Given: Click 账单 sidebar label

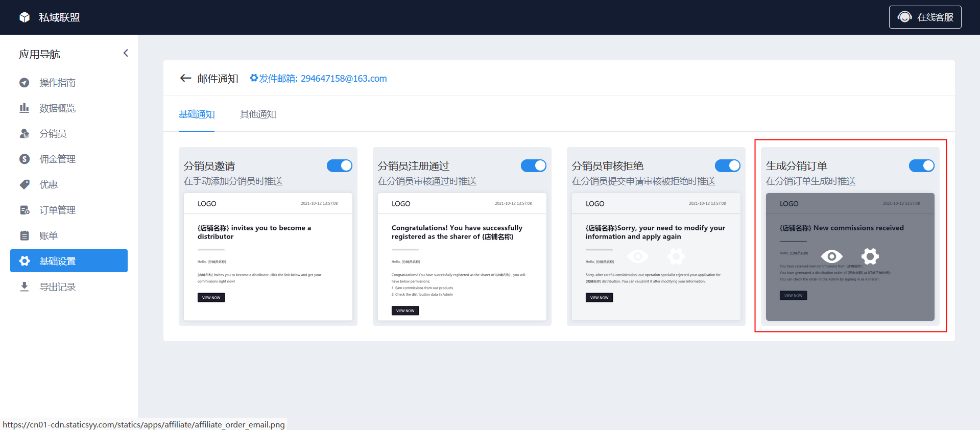Looking at the screenshot, I should pyautogui.click(x=49, y=235).
